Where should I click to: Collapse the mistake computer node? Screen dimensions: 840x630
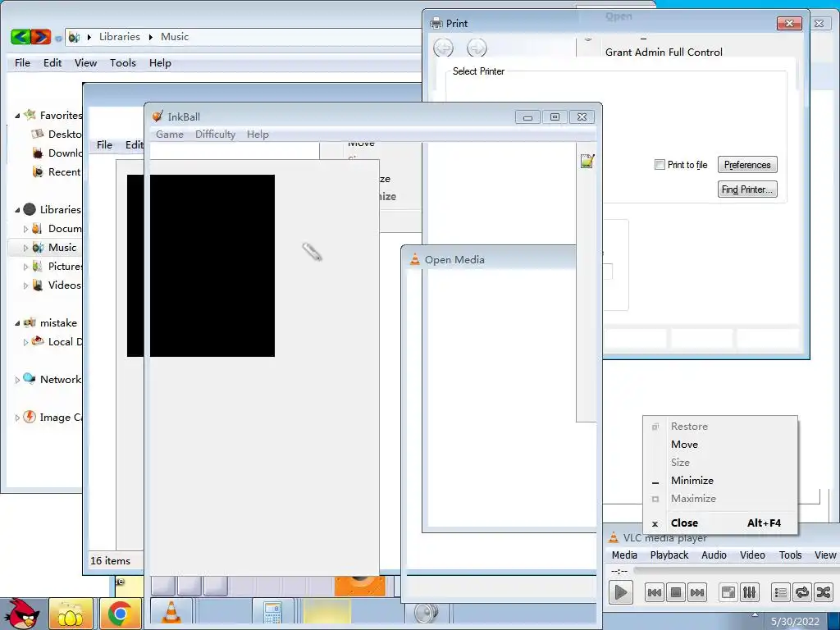coord(17,323)
